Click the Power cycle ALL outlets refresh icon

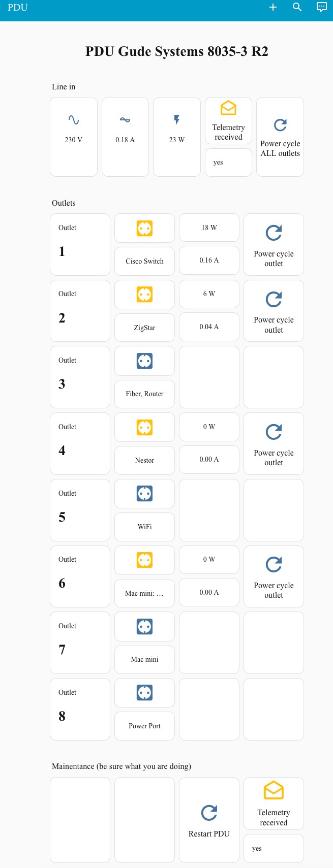pos(280,124)
